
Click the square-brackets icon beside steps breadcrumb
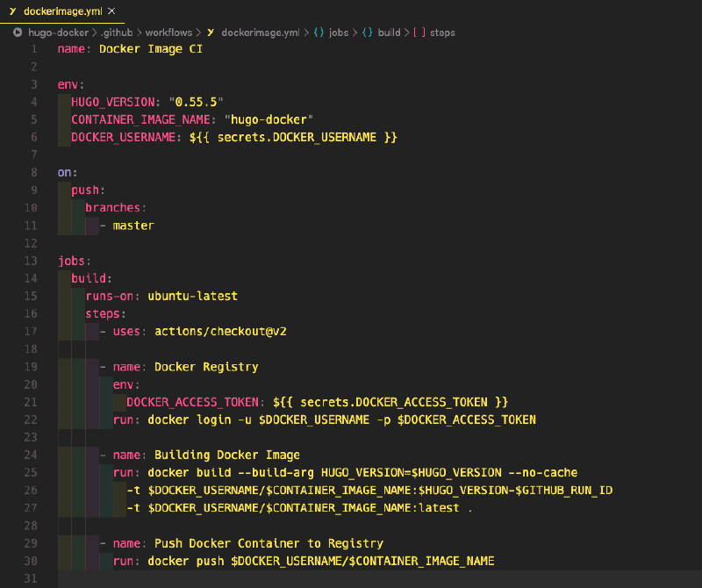tap(419, 32)
